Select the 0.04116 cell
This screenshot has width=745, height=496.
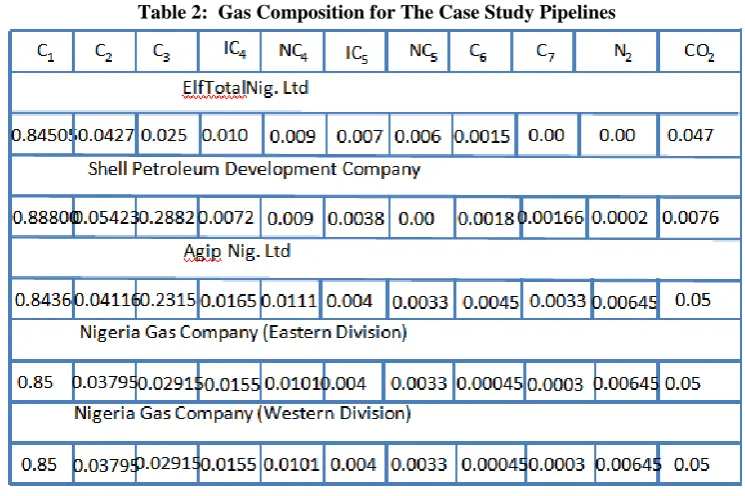(x=105, y=300)
